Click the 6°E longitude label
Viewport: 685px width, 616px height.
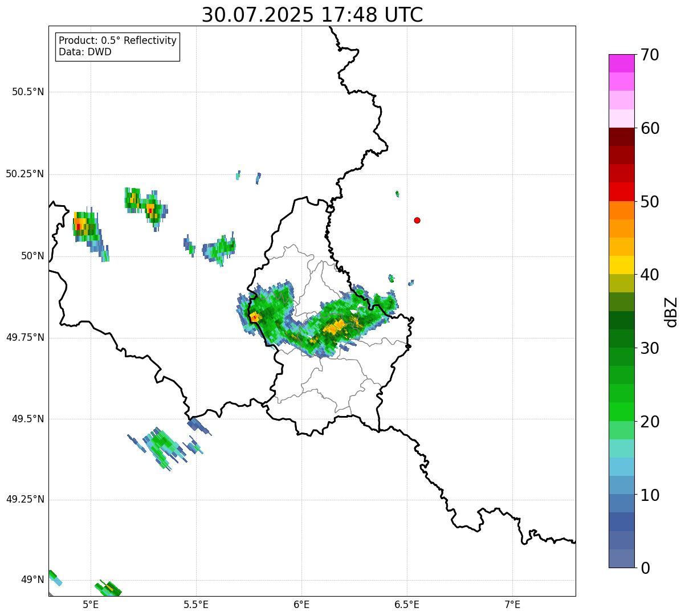click(x=301, y=605)
